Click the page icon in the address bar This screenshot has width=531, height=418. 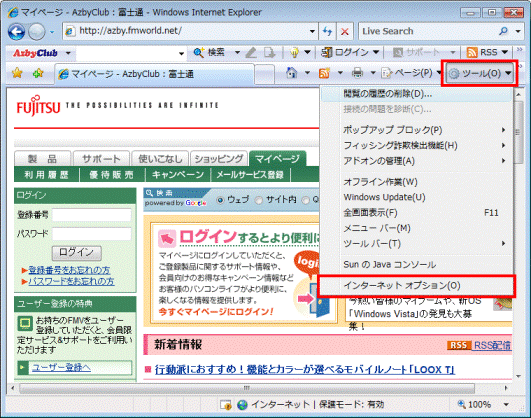point(70,31)
